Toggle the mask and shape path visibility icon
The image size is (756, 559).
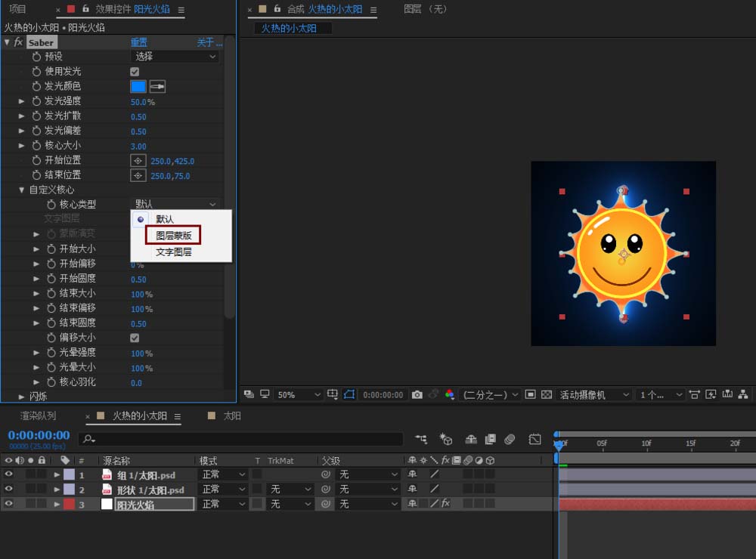(349, 394)
